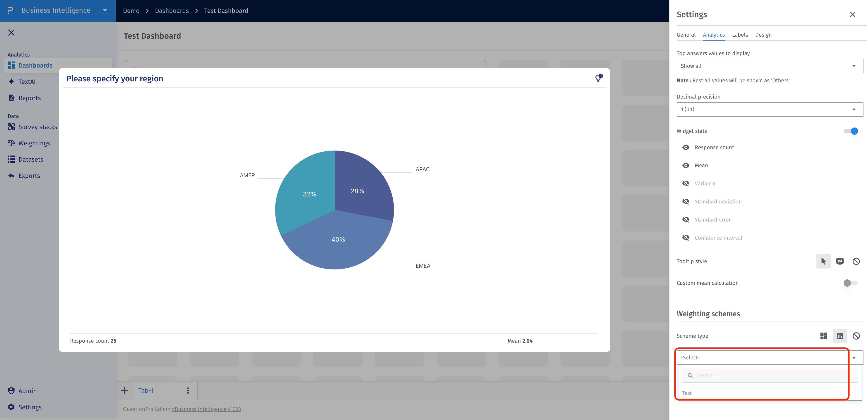This screenshot has height=420, width=868.
Task: Choose dashboard-level scheme type icon
Action: (823, 336)
